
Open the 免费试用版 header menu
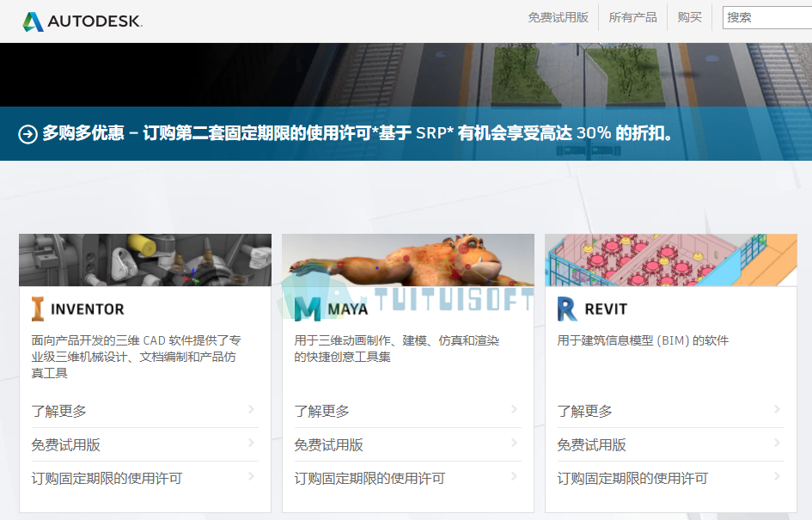559,17
